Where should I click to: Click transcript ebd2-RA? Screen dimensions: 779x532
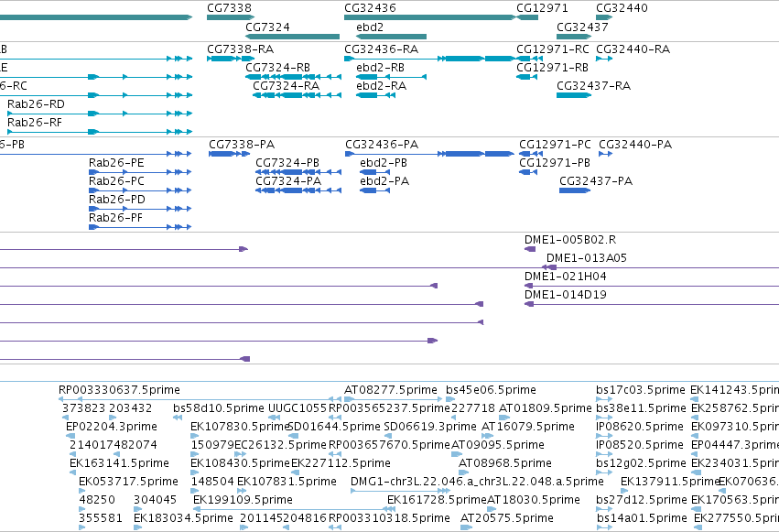[x=381, y=86]
